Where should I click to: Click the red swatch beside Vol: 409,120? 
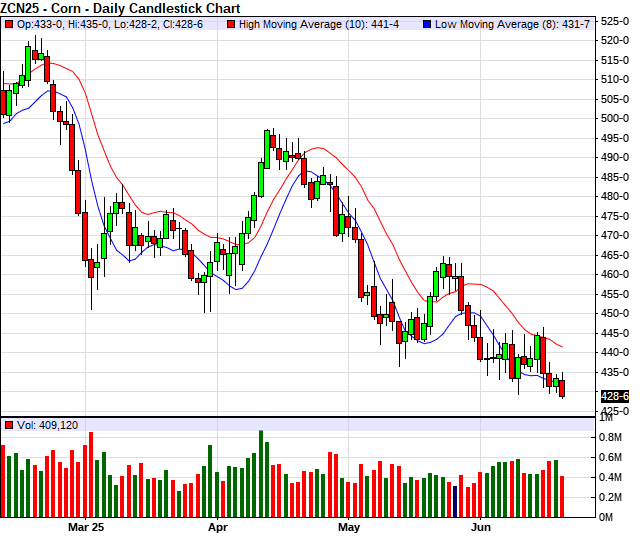point(9,425)
